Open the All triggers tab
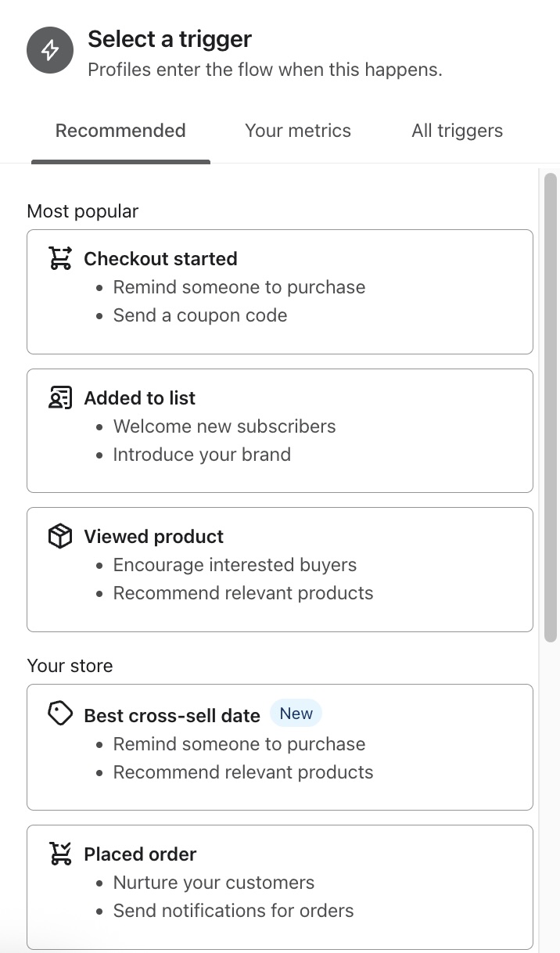This screenshot has height=953, width=560. point(457,131)
